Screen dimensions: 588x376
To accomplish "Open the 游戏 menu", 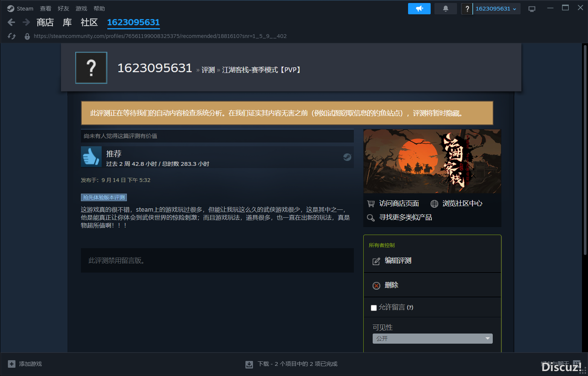I will click(81, 9).
